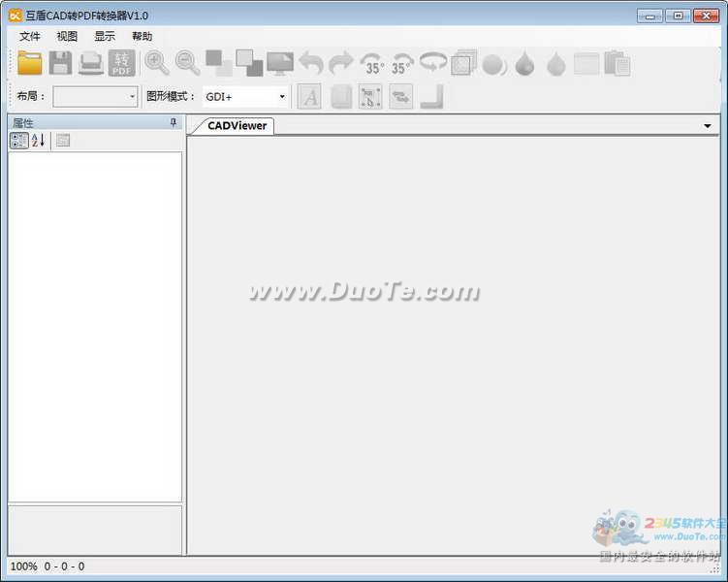728x582 pixels.
Task: Click the letter A text icon
Action: (309, 97)
